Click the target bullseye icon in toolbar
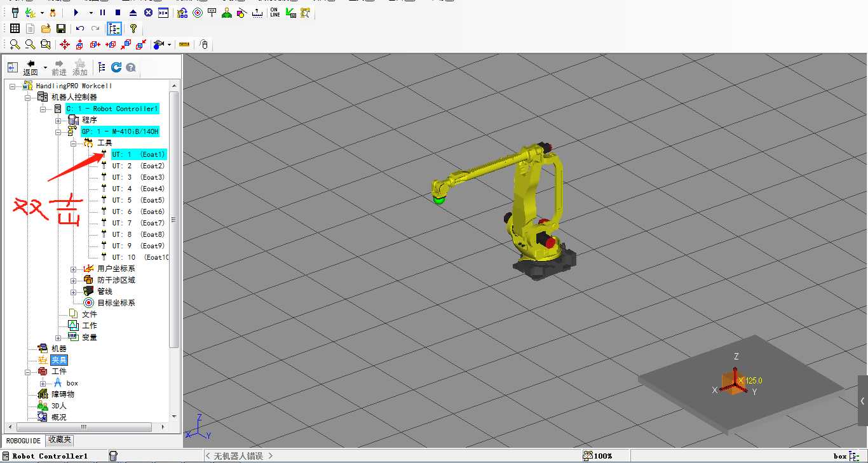This screenshot has width=868, height=463. click(x=198, y=12)
